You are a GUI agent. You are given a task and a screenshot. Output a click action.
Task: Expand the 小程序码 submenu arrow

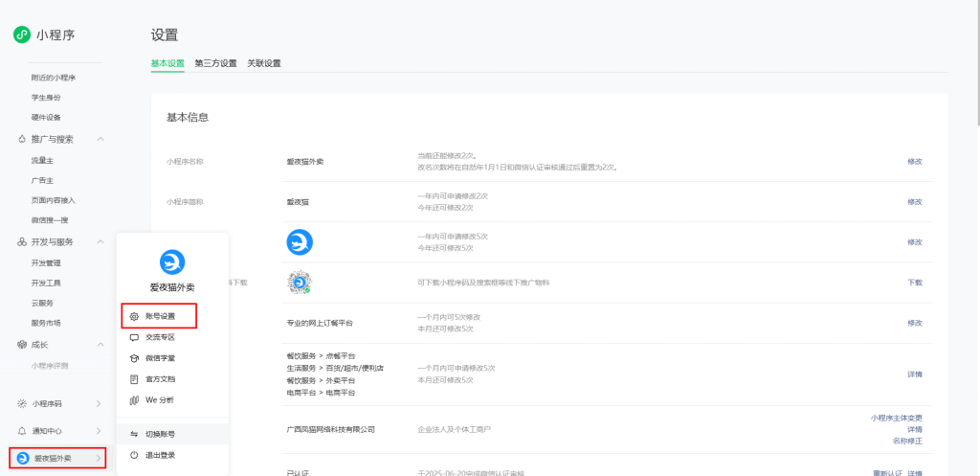(99, 404)
